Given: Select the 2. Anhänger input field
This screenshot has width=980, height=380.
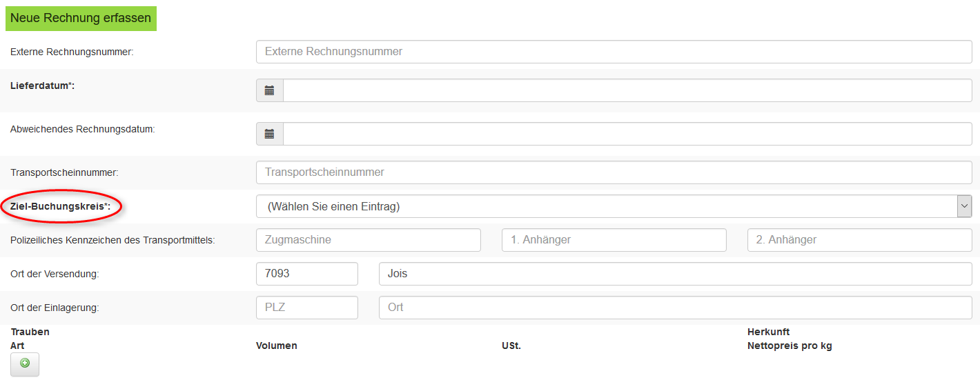Looking at the screenshot, I should coord(859,240).
